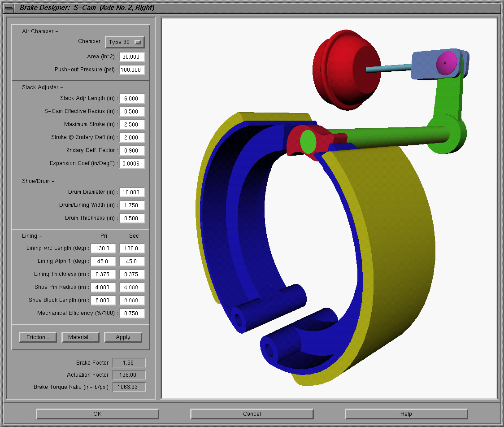This screenshot has width=504, height=427.
Task: Click the Drum Diameter field
Action: pyautogui.click(x=132, y=192)
